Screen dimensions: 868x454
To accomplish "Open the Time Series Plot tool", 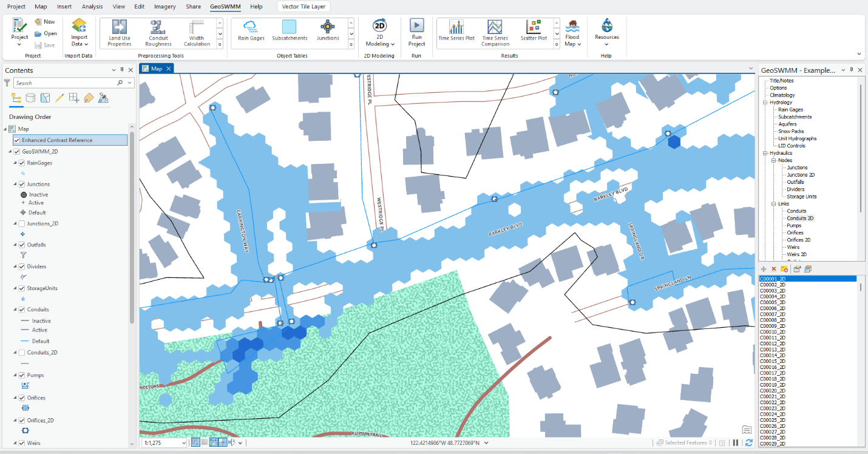I will (456, 32).
